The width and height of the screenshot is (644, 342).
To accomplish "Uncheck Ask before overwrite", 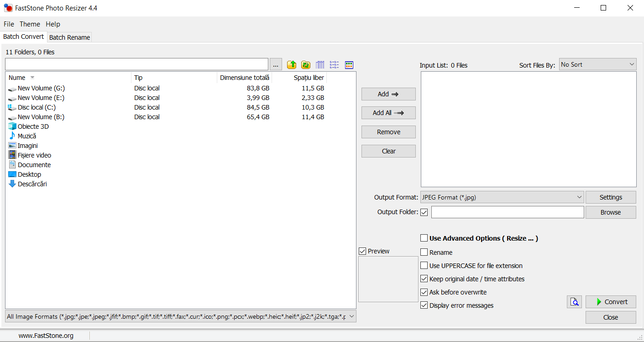I will tap(424, 292).
